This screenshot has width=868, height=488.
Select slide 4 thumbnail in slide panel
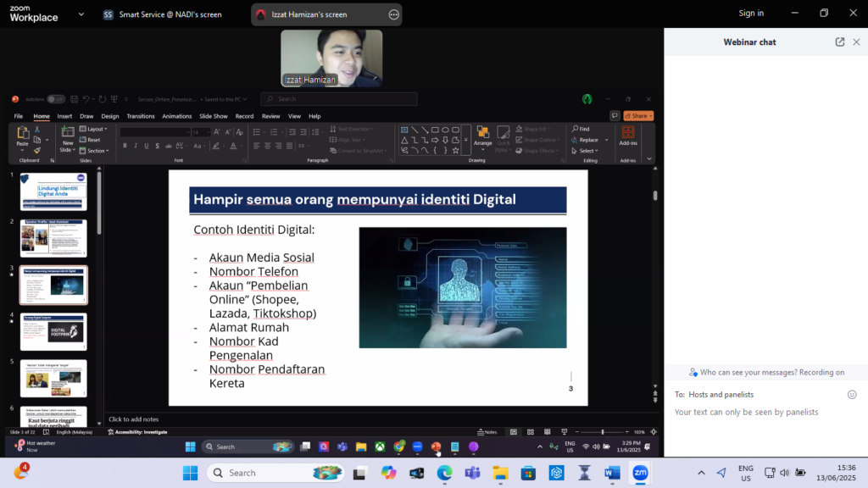click(x=53, y=331)
